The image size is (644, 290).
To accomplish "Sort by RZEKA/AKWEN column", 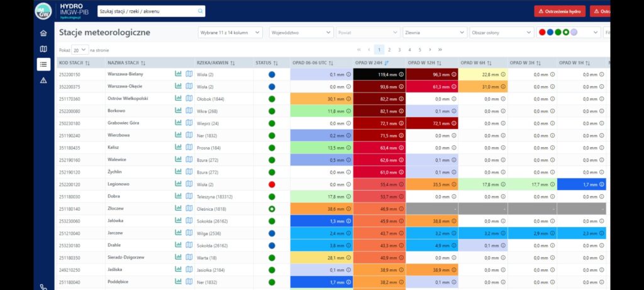I will [x=233, y=63].
